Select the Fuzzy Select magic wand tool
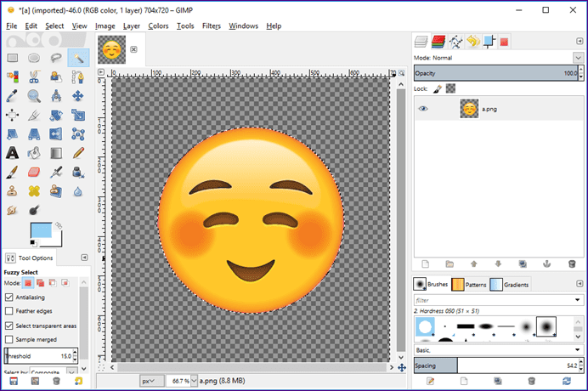This screenshot has height=391, width=588. [78, 58]
